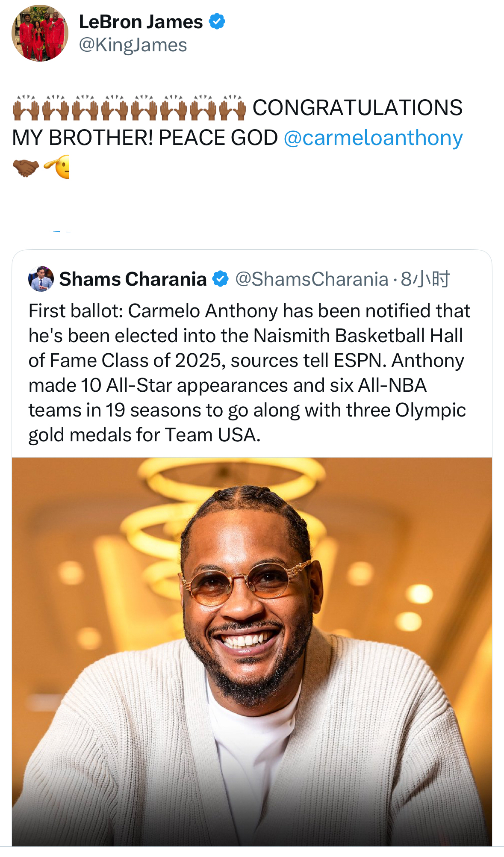
Task: Open the 8小时 timestamp
Action: pyautogui.click(x=425, y=279)
